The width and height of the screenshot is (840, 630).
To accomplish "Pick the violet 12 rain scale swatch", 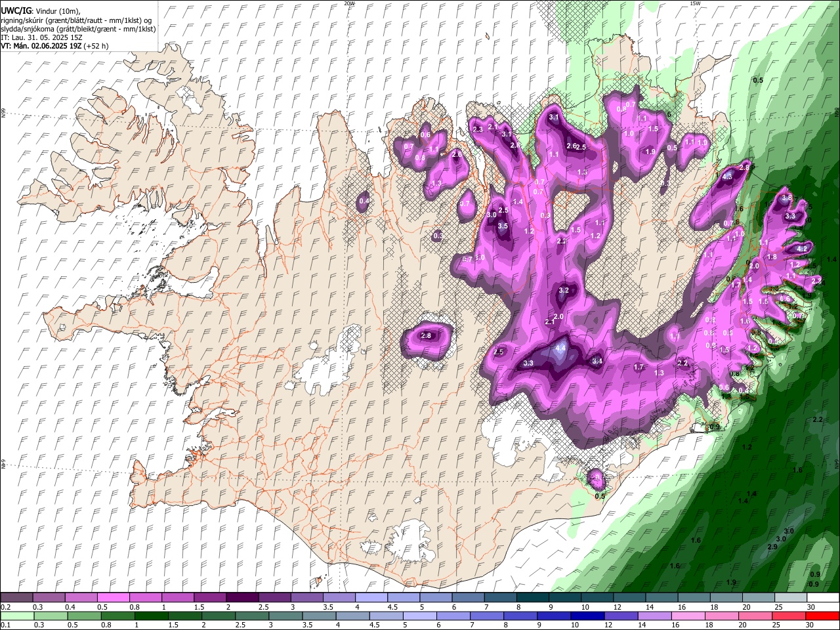I will 621,616.
